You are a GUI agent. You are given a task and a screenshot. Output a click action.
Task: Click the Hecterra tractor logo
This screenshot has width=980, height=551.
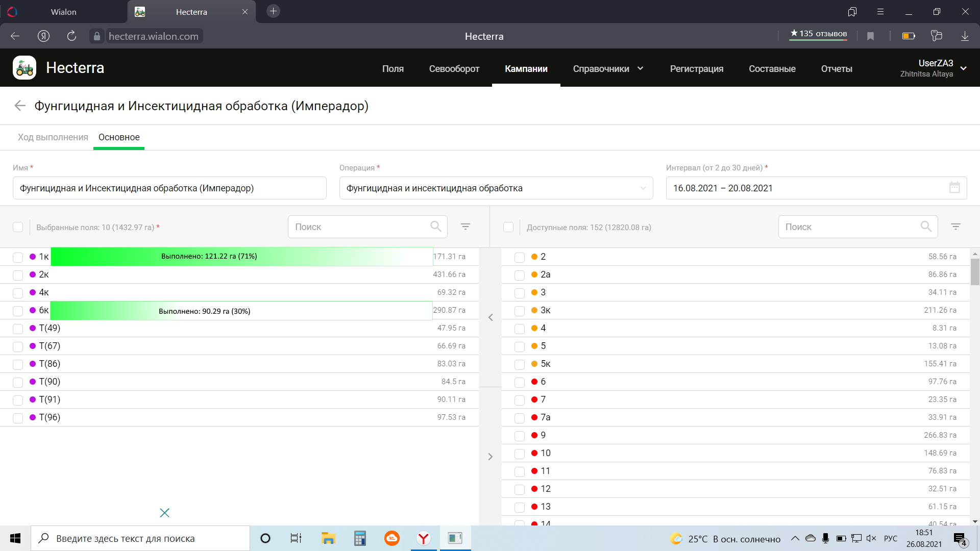click(24, 68)
